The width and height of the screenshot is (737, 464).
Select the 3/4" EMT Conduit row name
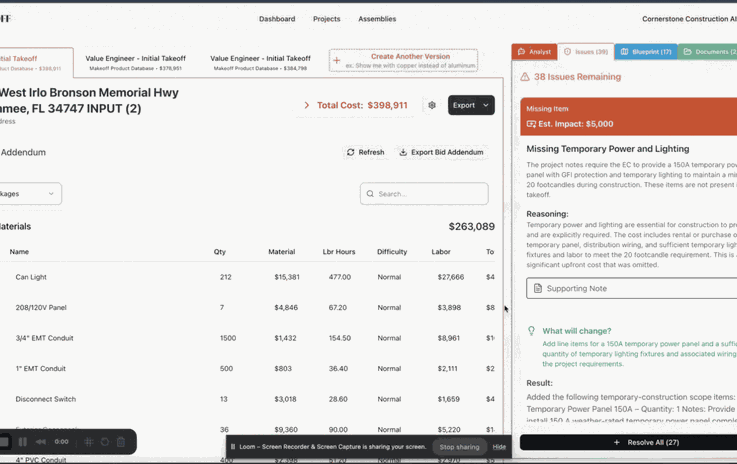[44, 338]
